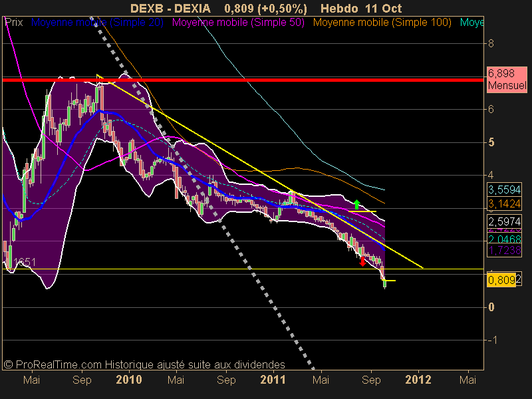The image size is (532, 399).
Task: Click the 2,5974 white value label
Action: point(504,222)
